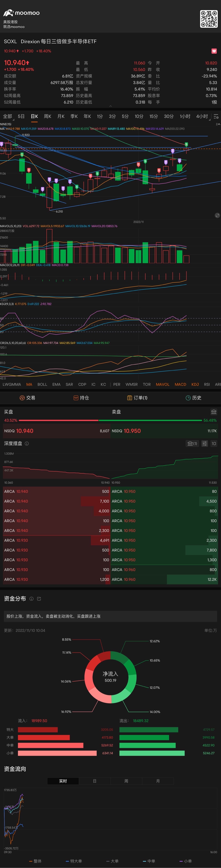Open 持仓 positions button

81,398
